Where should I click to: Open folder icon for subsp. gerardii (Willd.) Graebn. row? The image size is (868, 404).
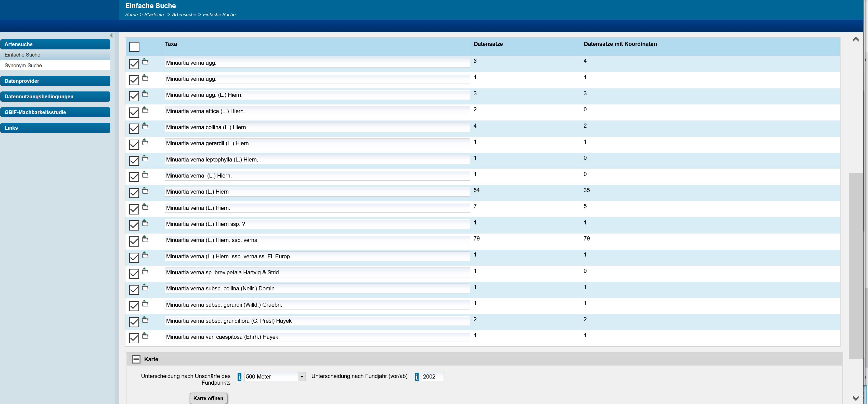coord(145,304)
